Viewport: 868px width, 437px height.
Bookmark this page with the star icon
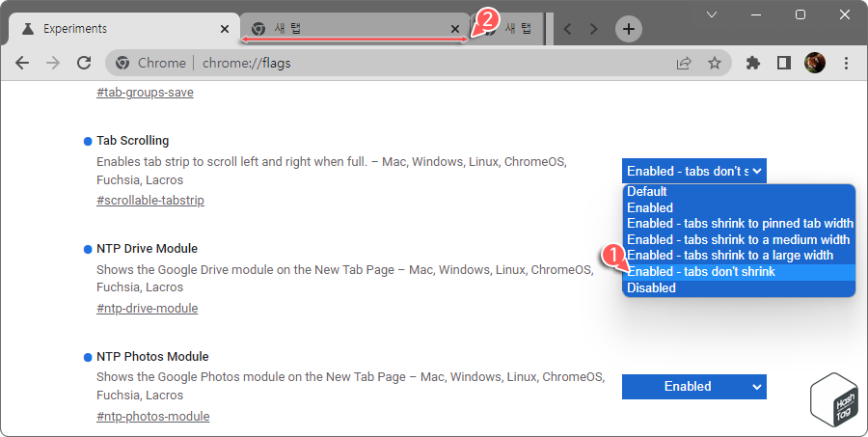715,63
